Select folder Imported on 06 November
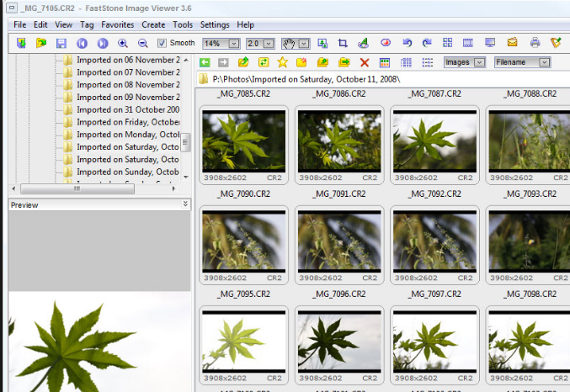The height and width of the screenshot is (392, 570). [122, 60]
